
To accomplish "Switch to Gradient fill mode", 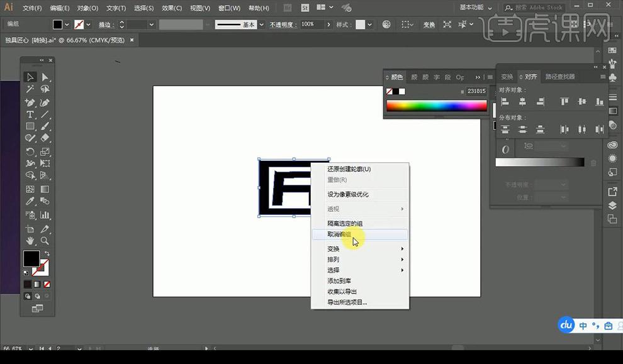I will point(37,284).
